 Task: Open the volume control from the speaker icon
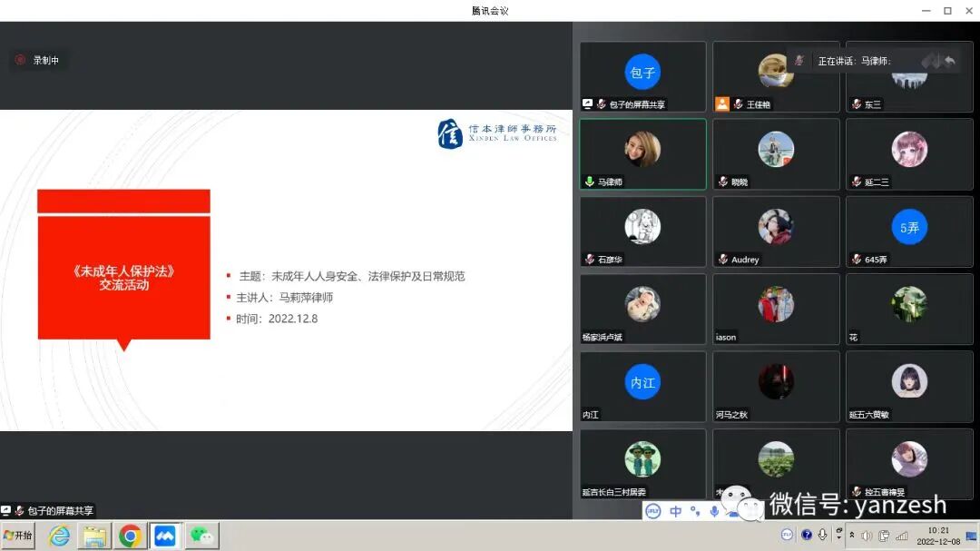(865, 534)
